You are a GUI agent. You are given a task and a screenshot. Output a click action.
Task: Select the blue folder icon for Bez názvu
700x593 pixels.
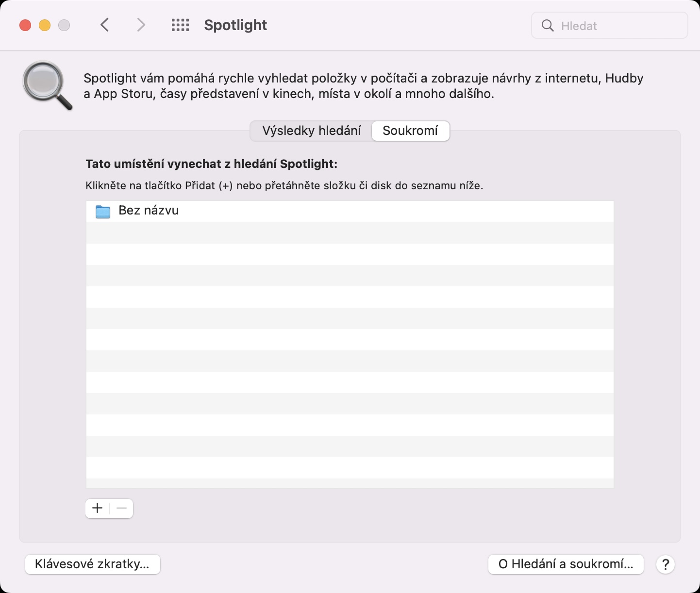[103, 212]
